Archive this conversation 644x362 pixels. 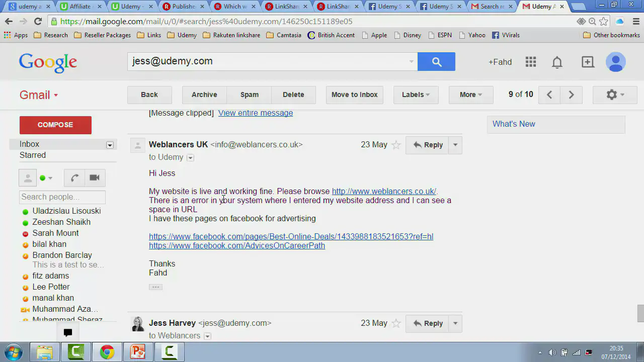(204, 95)
